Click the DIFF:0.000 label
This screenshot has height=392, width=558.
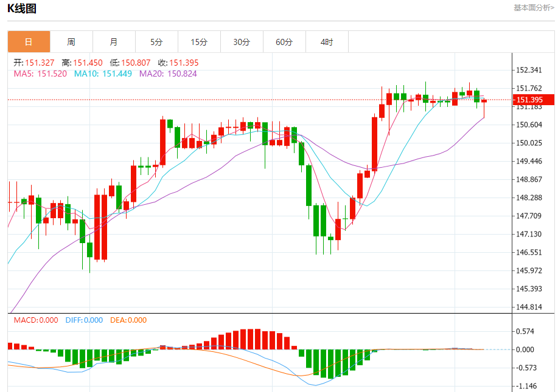click(x=84, y=320)
